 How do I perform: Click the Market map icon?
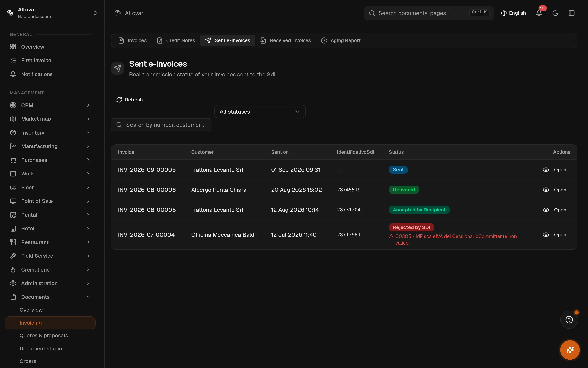pos(13,119)
